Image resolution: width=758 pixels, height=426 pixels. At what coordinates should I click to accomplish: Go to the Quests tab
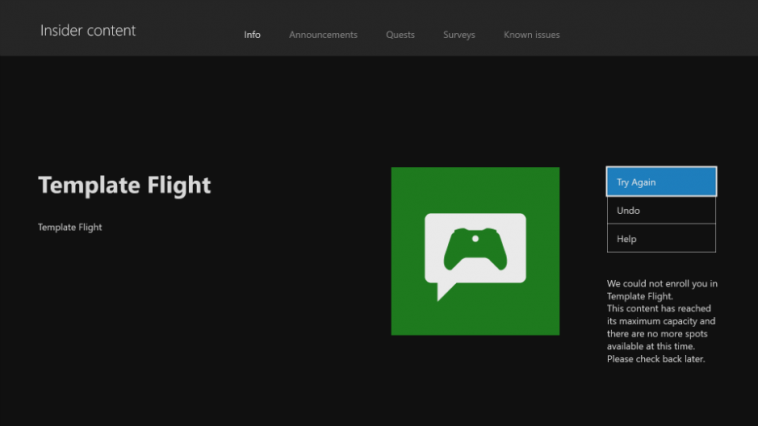click(x=400, y=35)
